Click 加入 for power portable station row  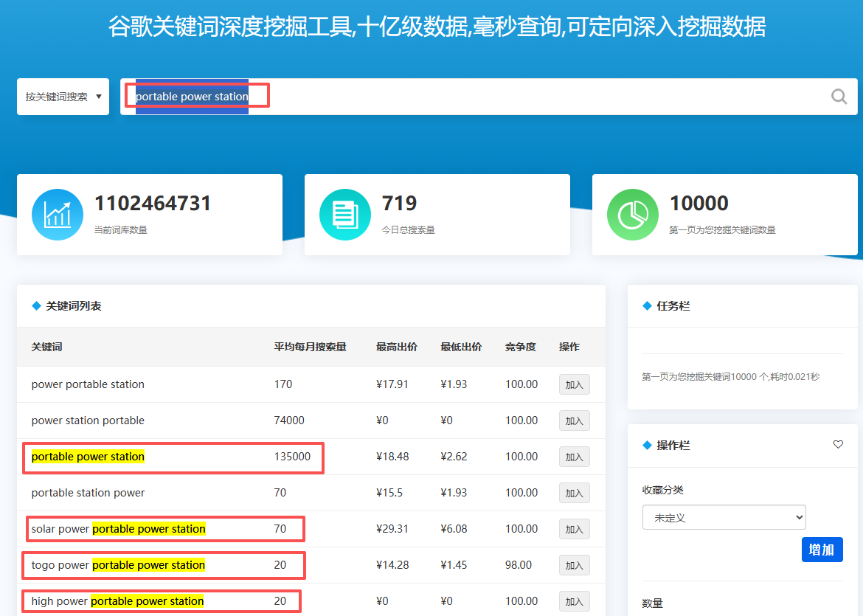(574, 384)
